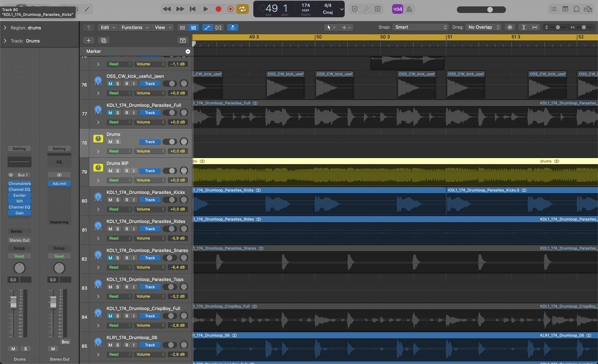
Task: Unmute the KDL1_174_Drumloop_Parasites_Snares track
Action: [110, 258]
